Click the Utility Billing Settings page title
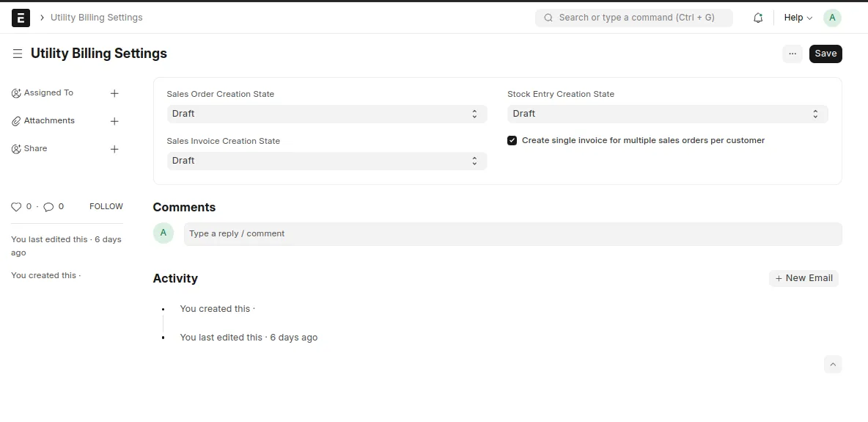This screenshot has height=422, width=868. coord(99,54)
